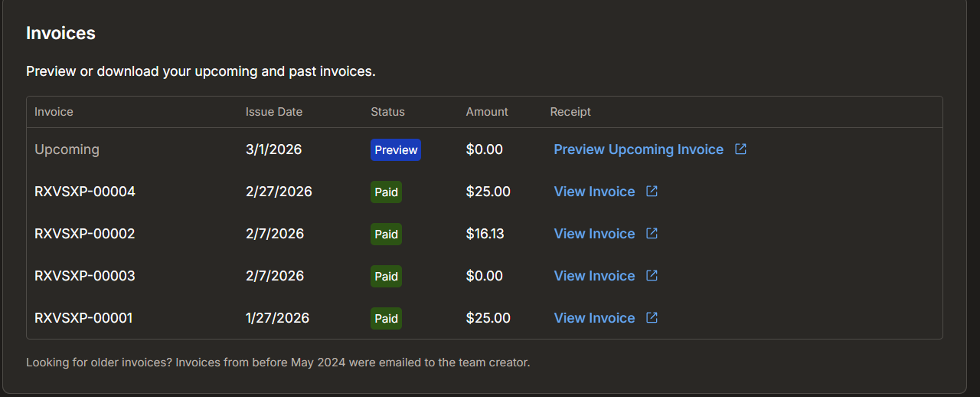The image size is (980, 397).
Task: Click the blue Preview status badge
Action: pyautogui.click(x=396, y=150)
